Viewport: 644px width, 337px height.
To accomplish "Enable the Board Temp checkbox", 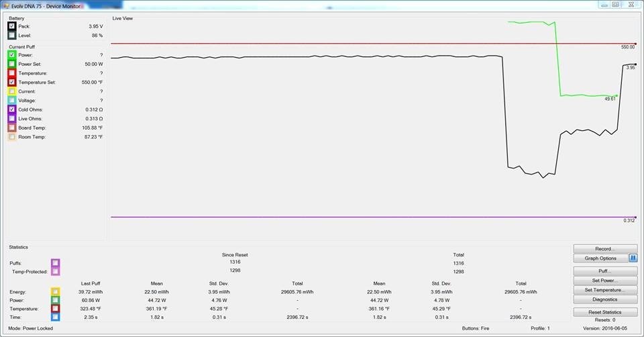I will pyautogui.click(x=12, y=128).
